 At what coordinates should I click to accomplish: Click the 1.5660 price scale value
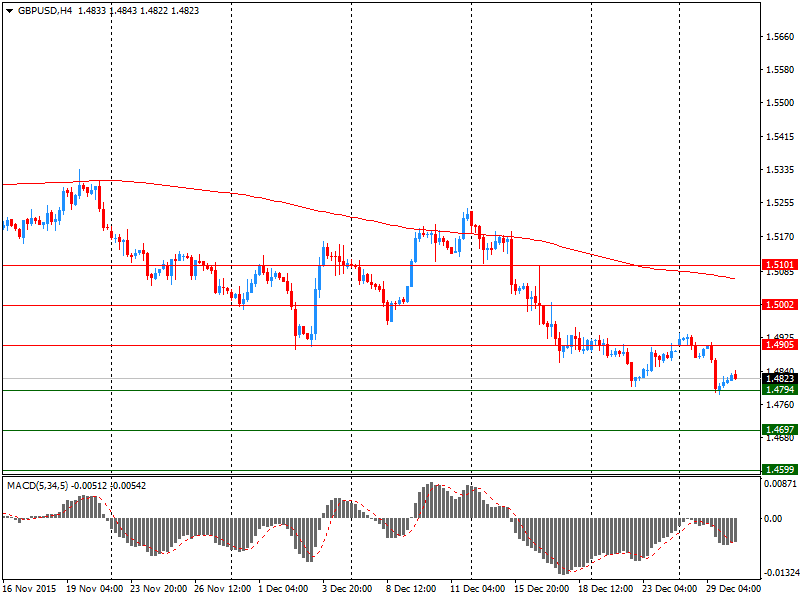(780, 37)
